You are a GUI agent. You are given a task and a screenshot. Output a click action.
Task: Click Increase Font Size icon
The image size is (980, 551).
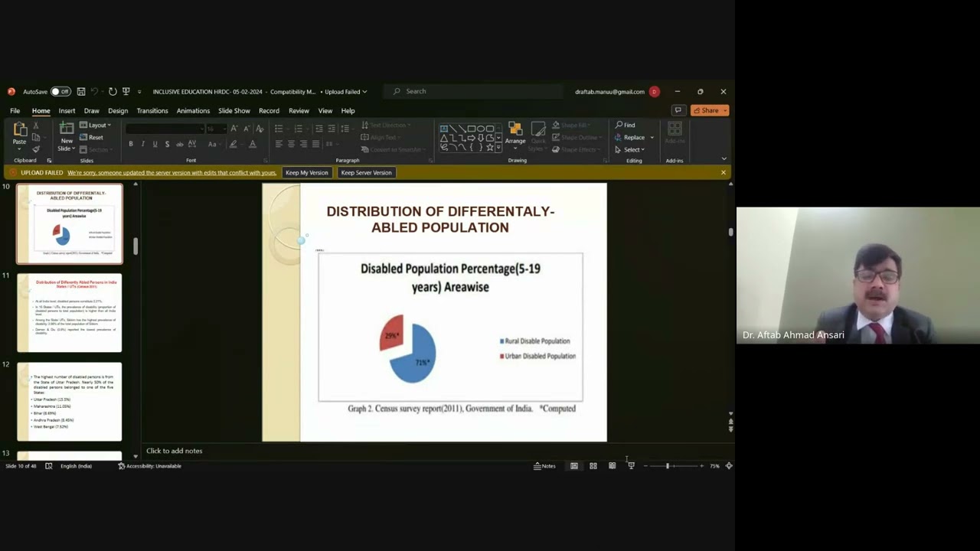234,129
